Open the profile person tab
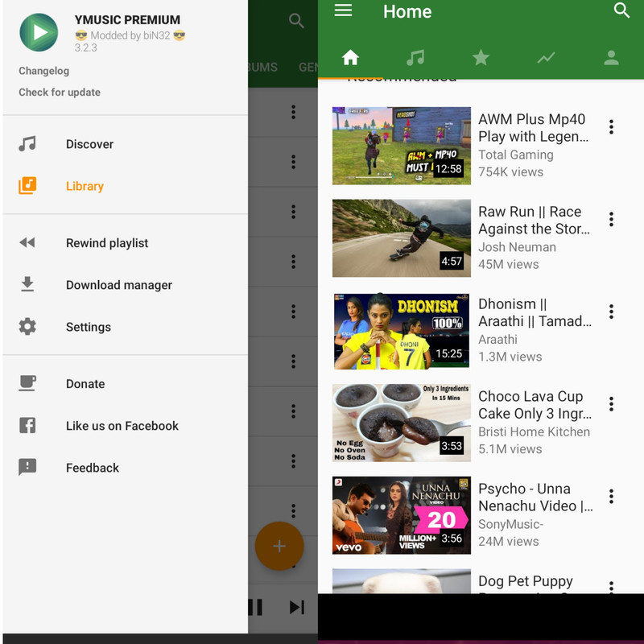644x644 pixels. point(611,57)
